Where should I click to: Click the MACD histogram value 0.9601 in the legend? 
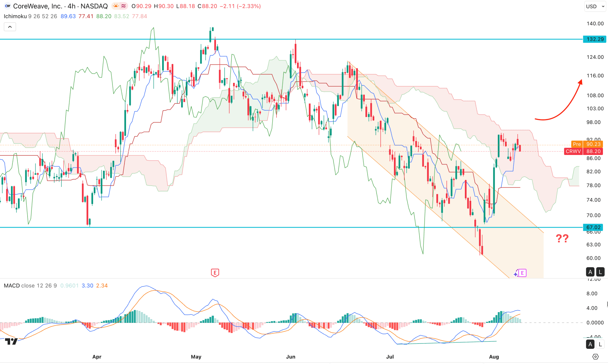[69, 286]
